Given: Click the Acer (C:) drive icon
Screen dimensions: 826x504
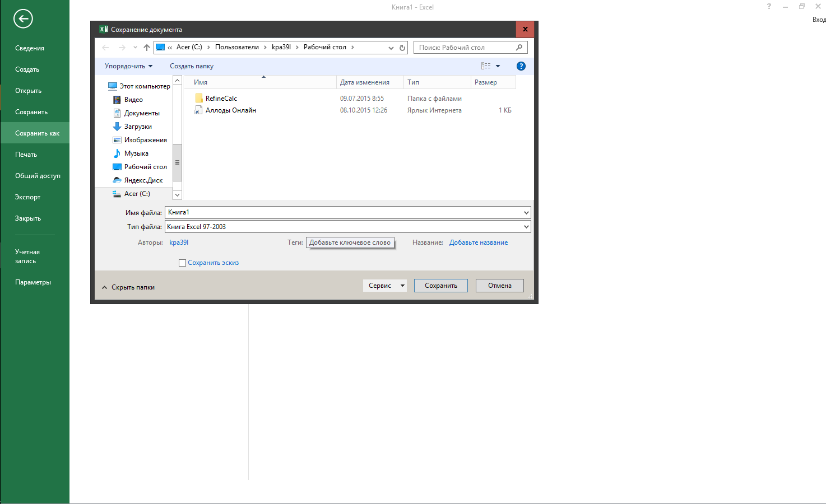Looking at the screenshot, I should (117, 194).
